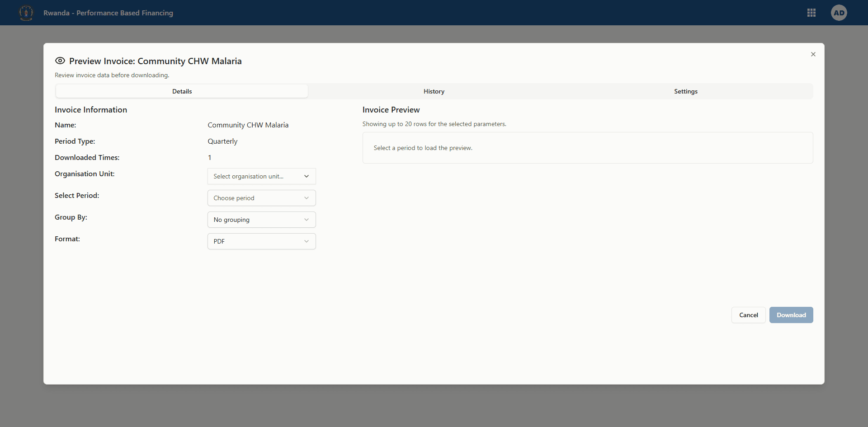Close the Preview Invoice dialog

point(813,54)
